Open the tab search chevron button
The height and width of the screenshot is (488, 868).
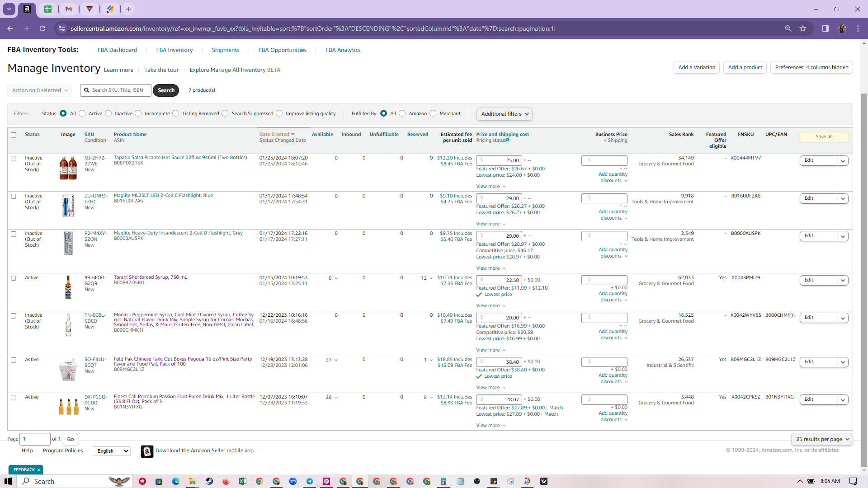(9, 9)
